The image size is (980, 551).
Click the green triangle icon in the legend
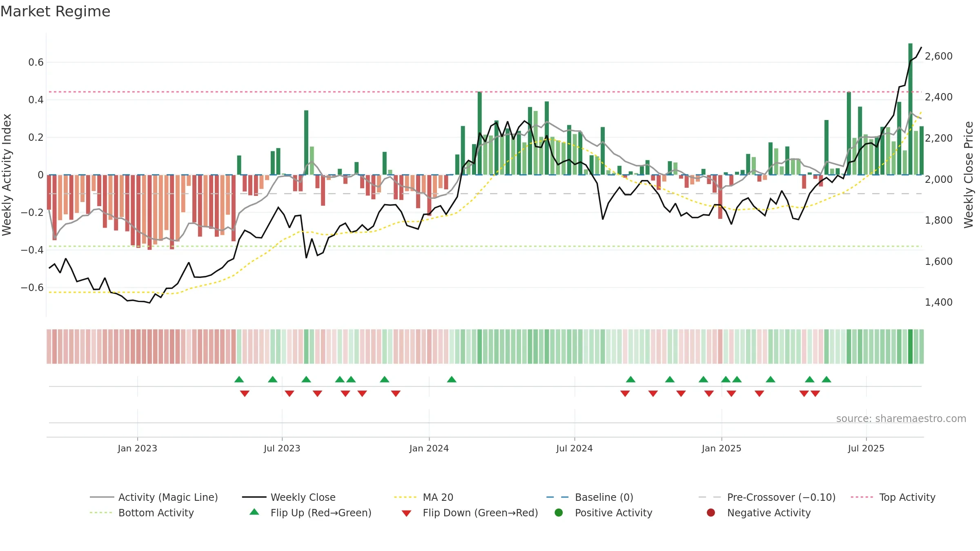click(254, 512)
